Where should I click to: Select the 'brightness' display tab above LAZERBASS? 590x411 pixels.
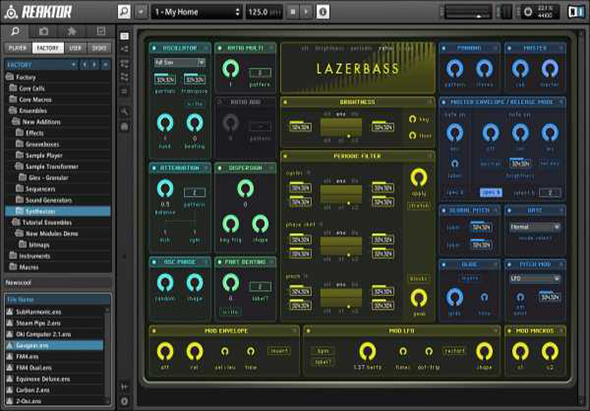tap(329, 48)
